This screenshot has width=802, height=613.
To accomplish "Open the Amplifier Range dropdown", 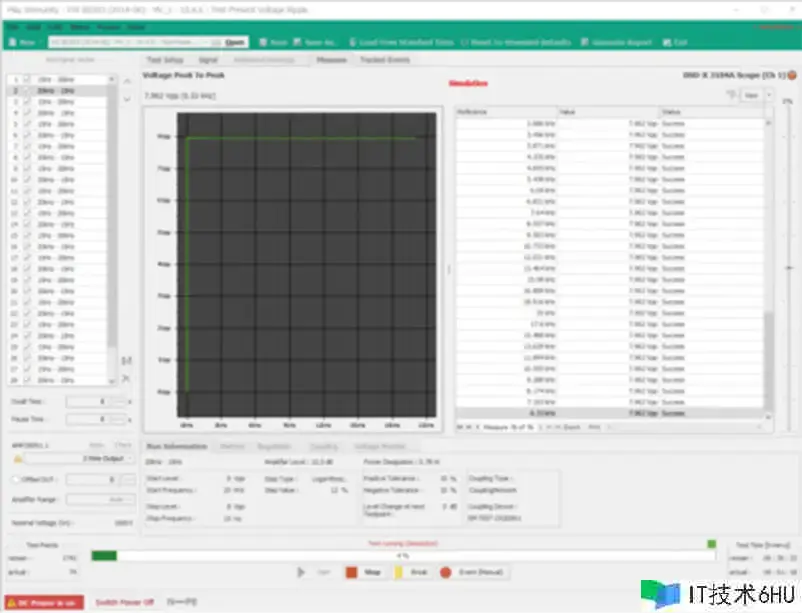I will pyautogui.click(x=107, y=498).
